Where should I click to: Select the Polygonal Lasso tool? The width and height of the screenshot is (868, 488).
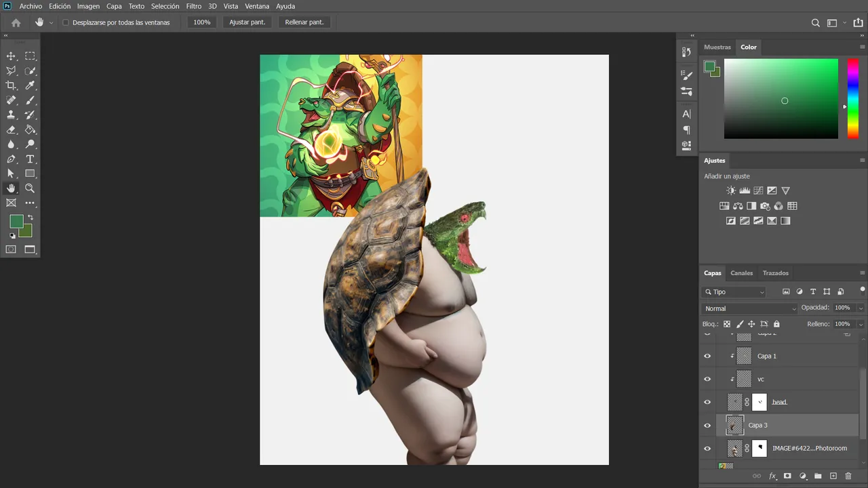tap(11, 70)
